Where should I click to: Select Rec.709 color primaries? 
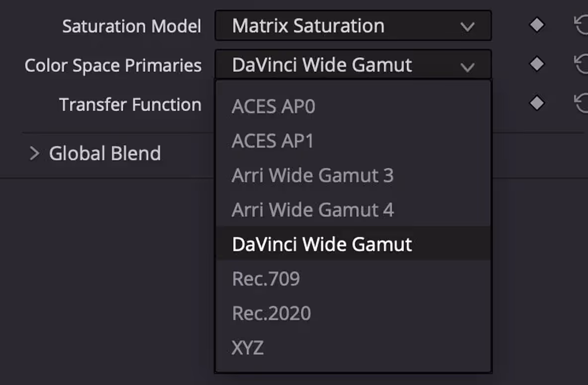[353, 279]
